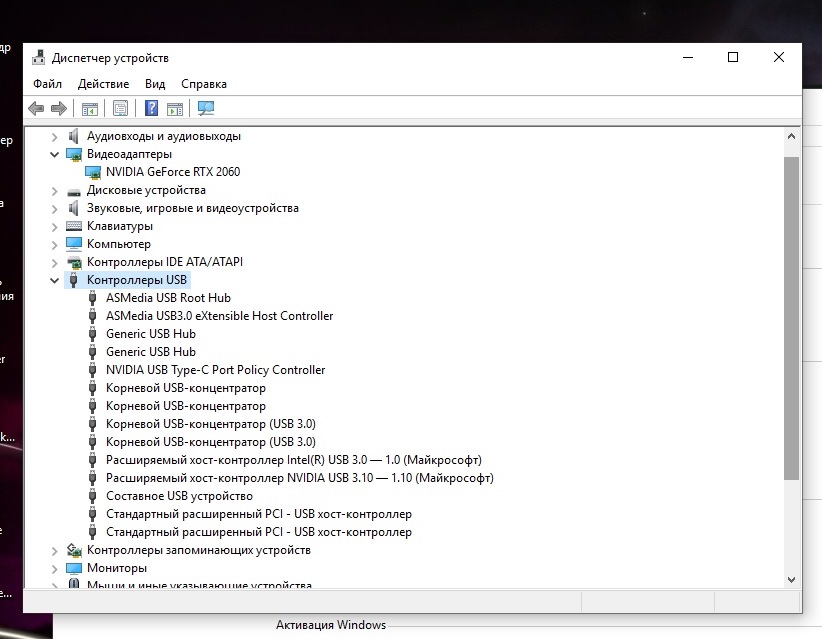Click the Дисковые устройства drive icon

(x=74, y=191)
